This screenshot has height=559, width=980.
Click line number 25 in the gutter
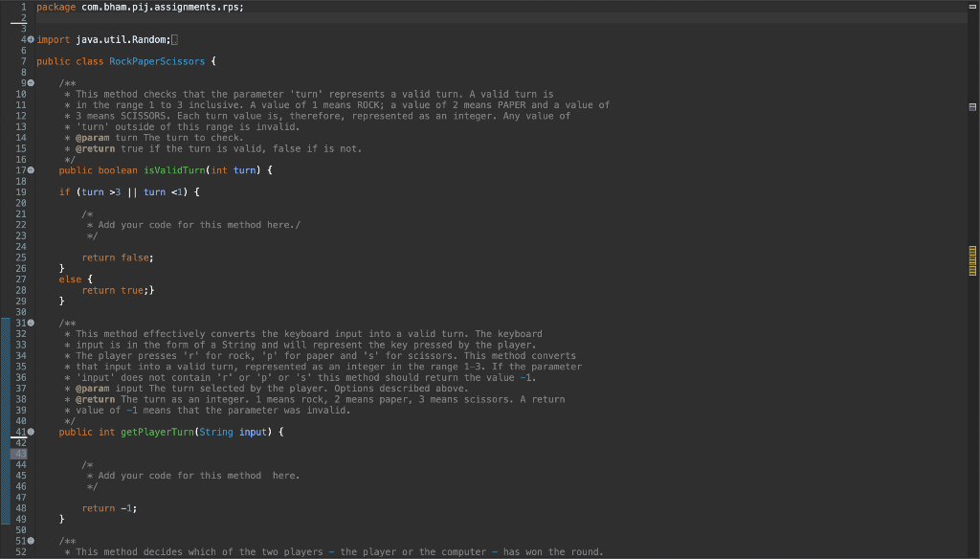[x=19, y=257]
